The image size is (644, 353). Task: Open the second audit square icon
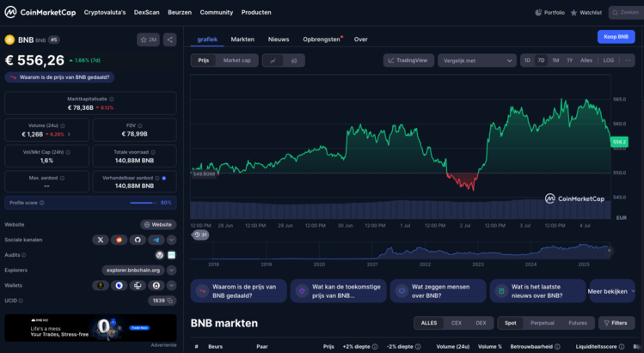(172, 255)
